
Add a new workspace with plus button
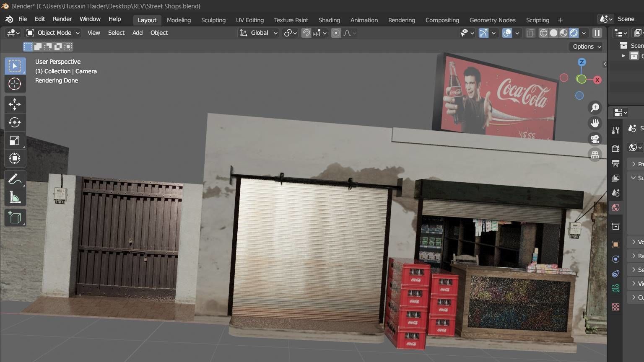click(x=560, y=20)
